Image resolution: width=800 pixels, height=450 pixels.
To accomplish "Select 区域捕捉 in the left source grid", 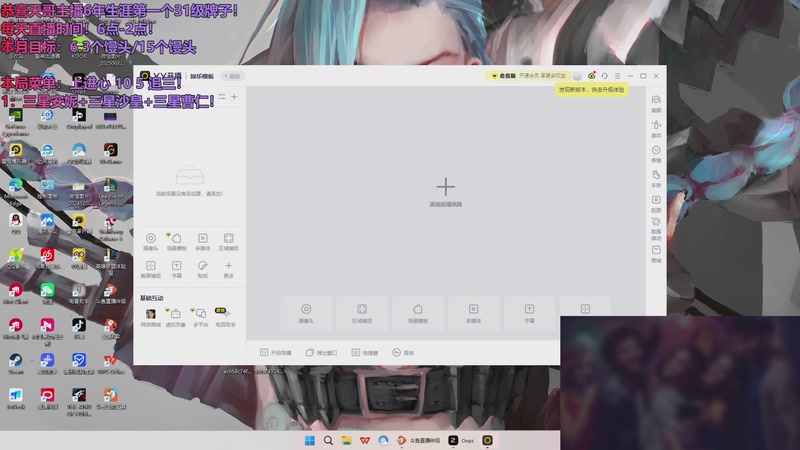I will [229, 241].
